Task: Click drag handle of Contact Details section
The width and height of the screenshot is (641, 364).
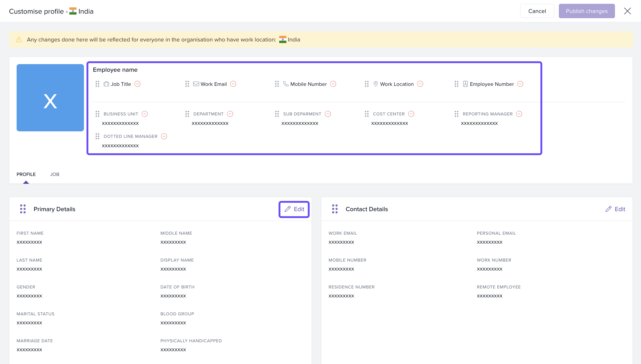Action: click(x=335, y=209)
